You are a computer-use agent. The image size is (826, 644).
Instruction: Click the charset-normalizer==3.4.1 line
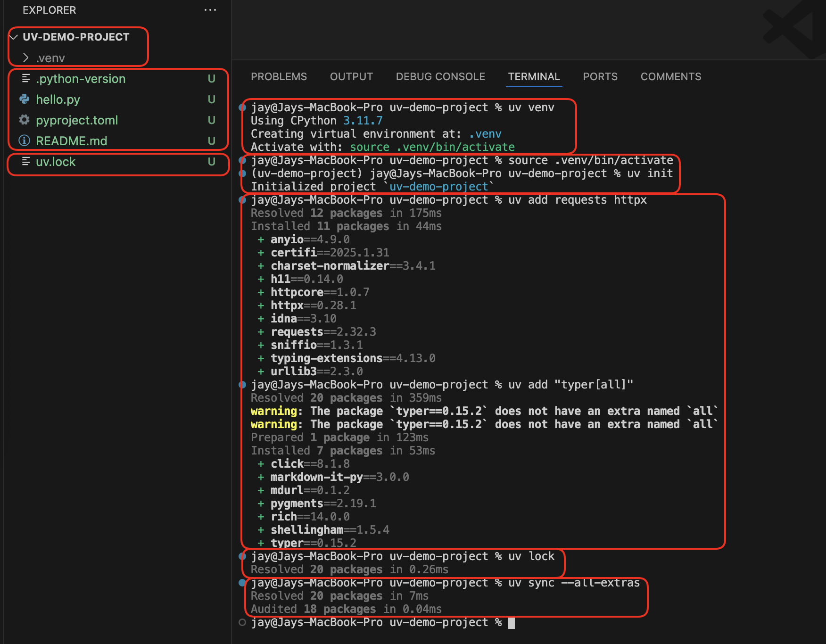pos(347,266)
